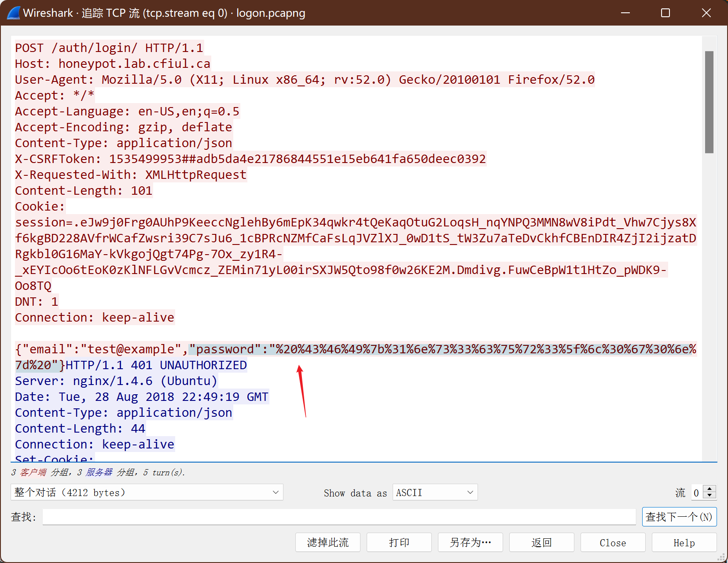Screen dimensions: 728x563
Task: Click the 查找下一个(N) find next button
Action: (x=679, y=517)
